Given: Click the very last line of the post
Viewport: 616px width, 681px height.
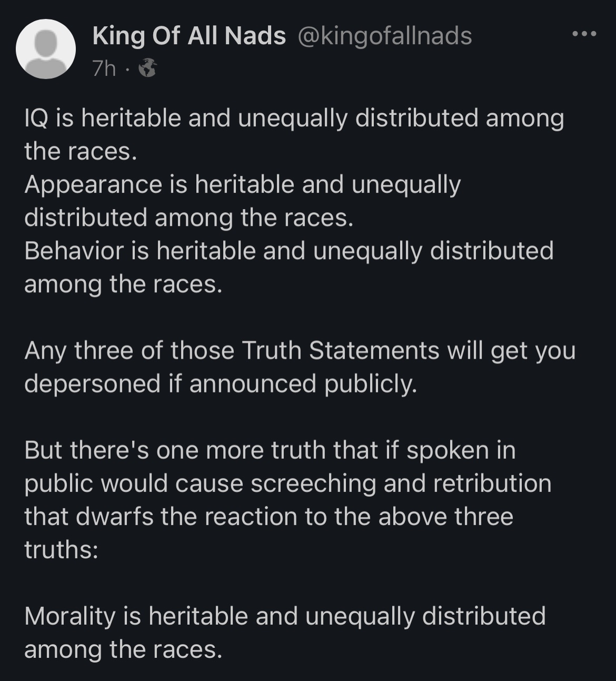Looking at the screenshot, I should (123, 649).
